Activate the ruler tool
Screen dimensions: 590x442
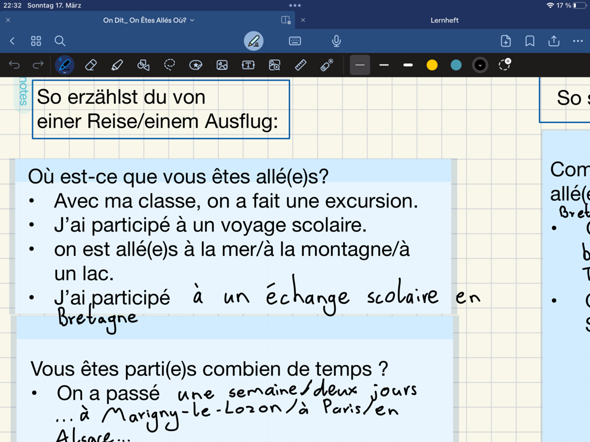pyautogui.click(x=300, y=65)
